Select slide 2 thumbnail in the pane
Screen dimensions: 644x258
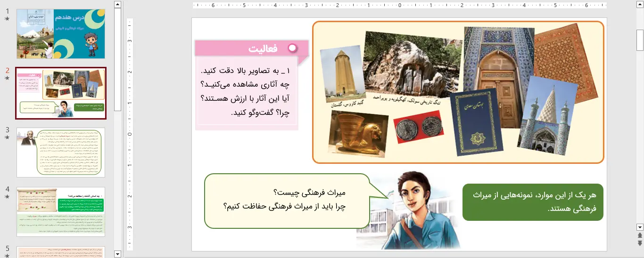tap(61, 93)
